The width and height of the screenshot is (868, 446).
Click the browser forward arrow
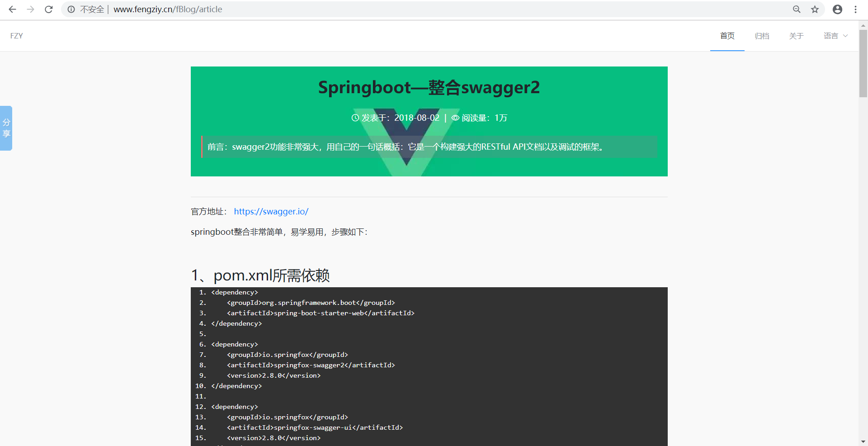(x=30, y=9)
